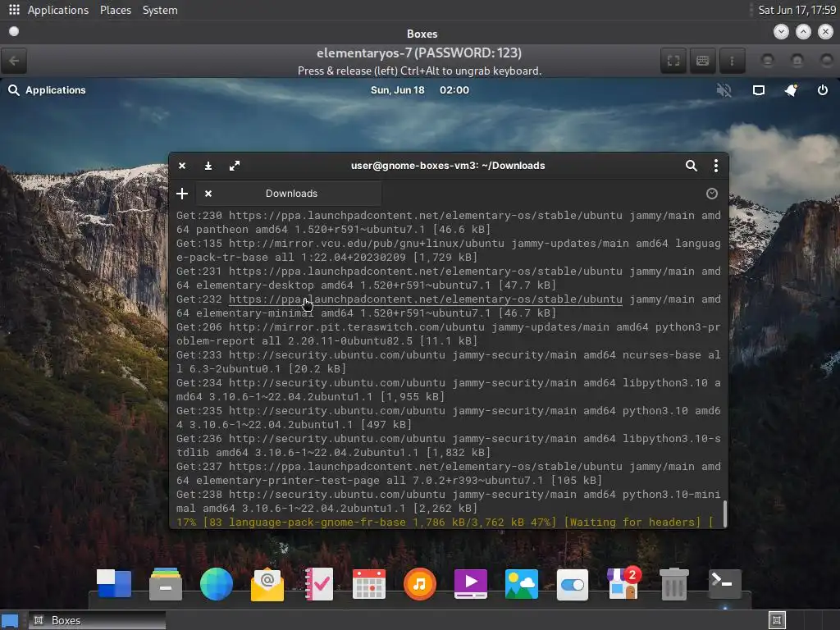This screenshot has height=630, width=840.
Task: Open the Boxes vertical dots menu
Action: pyautogui.click(x=732, y=61)
